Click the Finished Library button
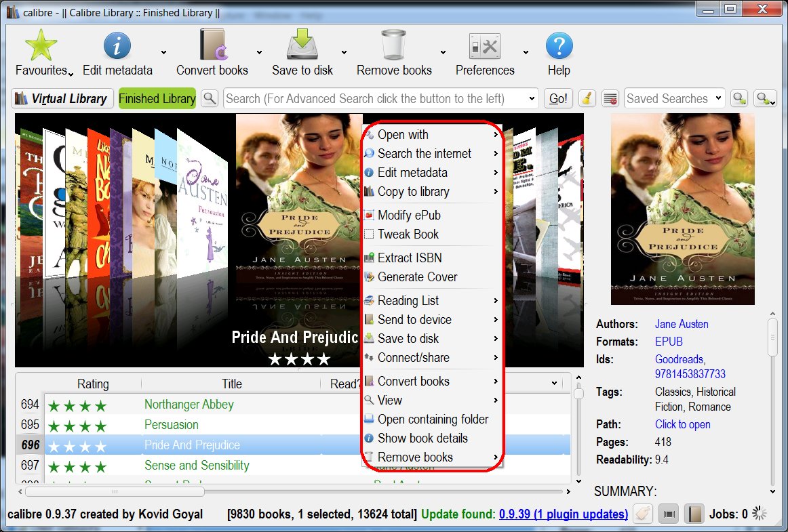Image resolution: width=788 pixels, height=532 pixels. 157,98
